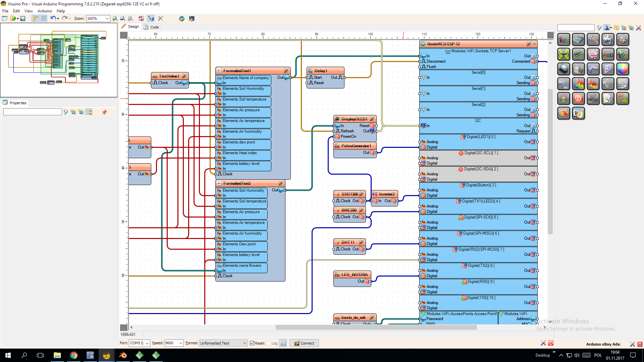Open the View menu

tap(29, 11)
